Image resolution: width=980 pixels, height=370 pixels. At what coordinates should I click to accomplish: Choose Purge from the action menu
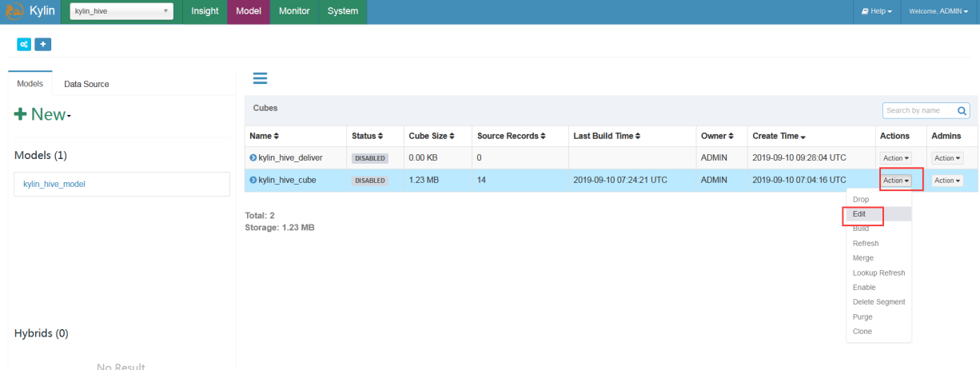878,316
